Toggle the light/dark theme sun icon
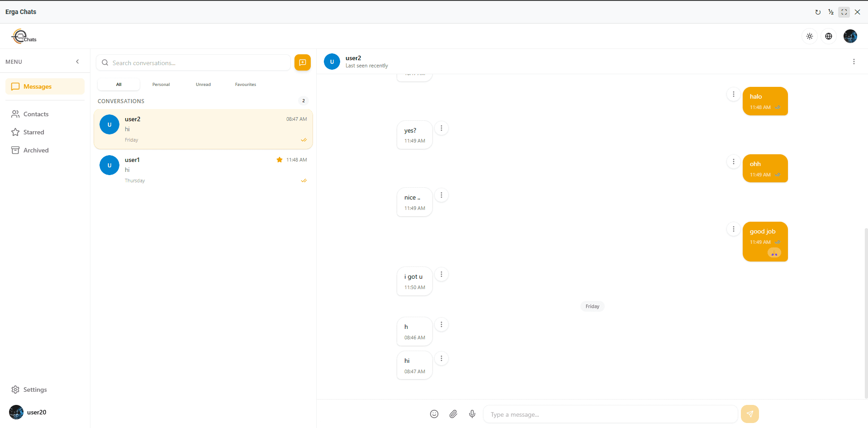The image size is (868, 428). (810, 36)
